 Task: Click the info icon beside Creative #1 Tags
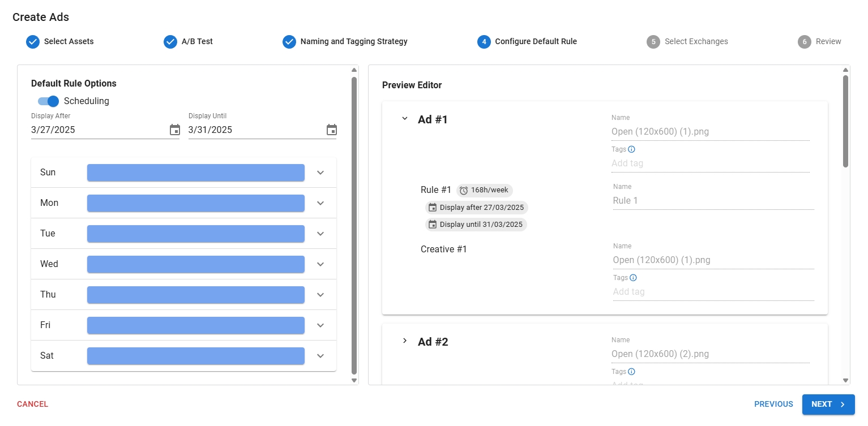(633, 278)
